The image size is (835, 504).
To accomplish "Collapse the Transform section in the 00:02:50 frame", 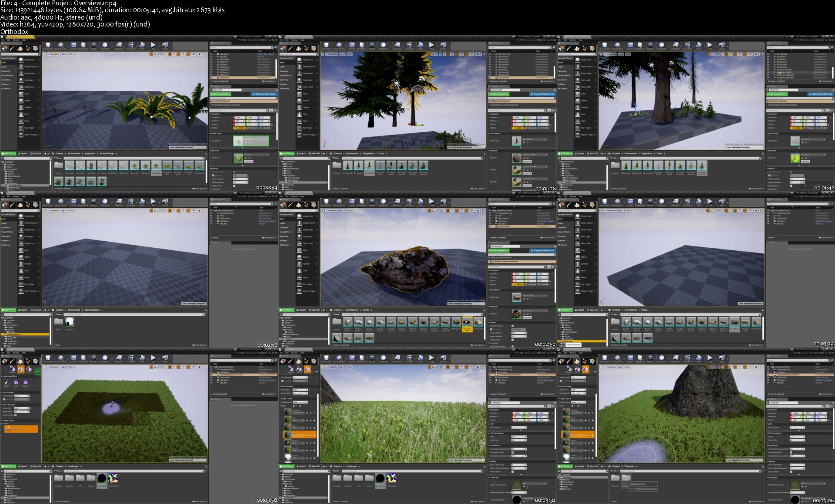I will coord(494,270).
